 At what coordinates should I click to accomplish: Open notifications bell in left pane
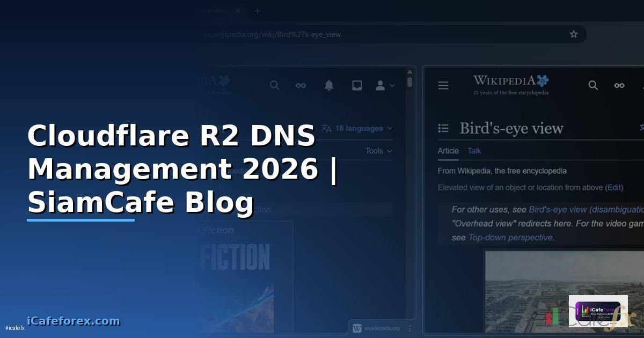click(x=329, y=85)
